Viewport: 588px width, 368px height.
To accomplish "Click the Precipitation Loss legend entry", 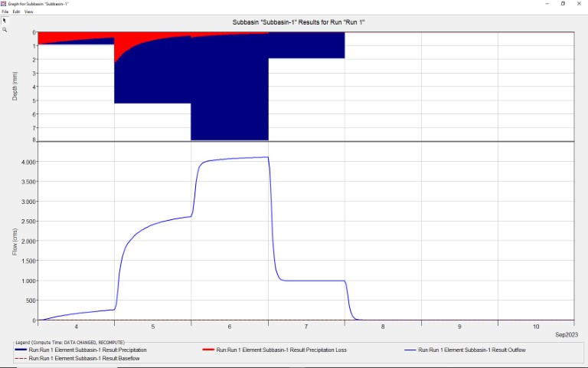I will pyautogui.click(x=281, y=350).
